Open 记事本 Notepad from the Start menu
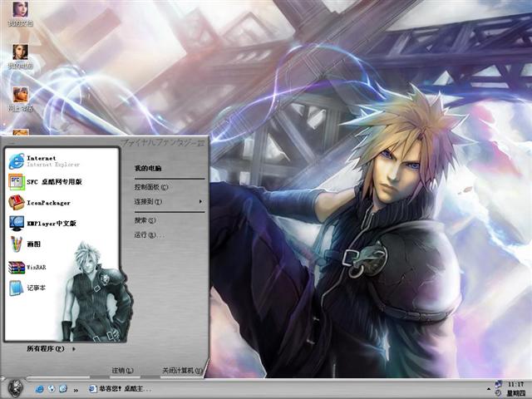The width and height of the screenshot is (532, 399). (x=27, y=288)
